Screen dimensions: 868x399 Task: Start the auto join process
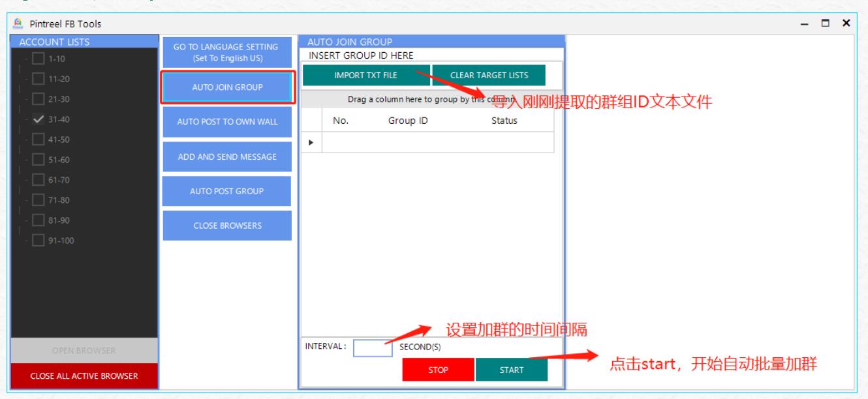pos(511,370)
